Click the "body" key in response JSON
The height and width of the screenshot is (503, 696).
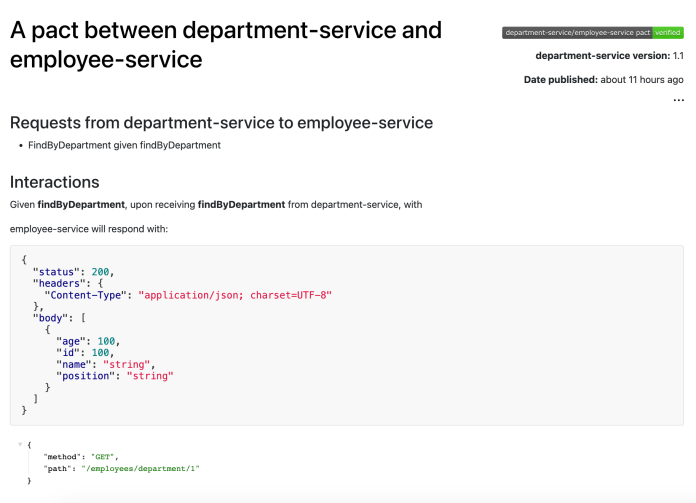53,318
